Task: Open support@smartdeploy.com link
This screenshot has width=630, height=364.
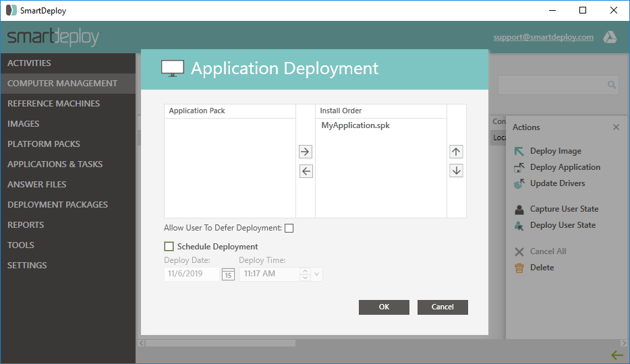Action: (x=543, y=37)
